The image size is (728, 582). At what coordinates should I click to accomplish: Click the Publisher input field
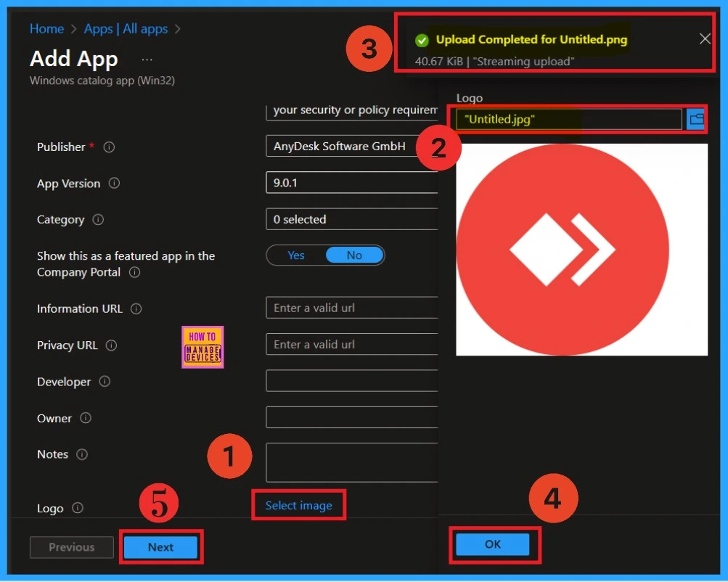point(352,146)
